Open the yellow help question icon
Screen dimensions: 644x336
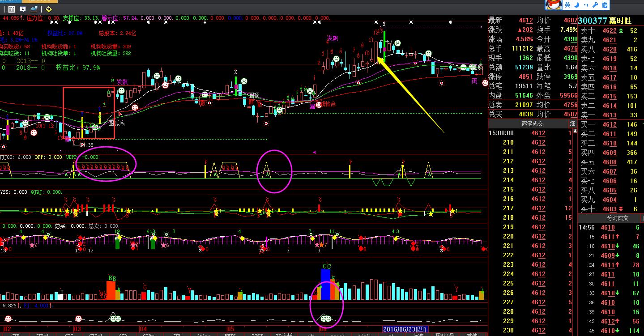pos(49,9)
